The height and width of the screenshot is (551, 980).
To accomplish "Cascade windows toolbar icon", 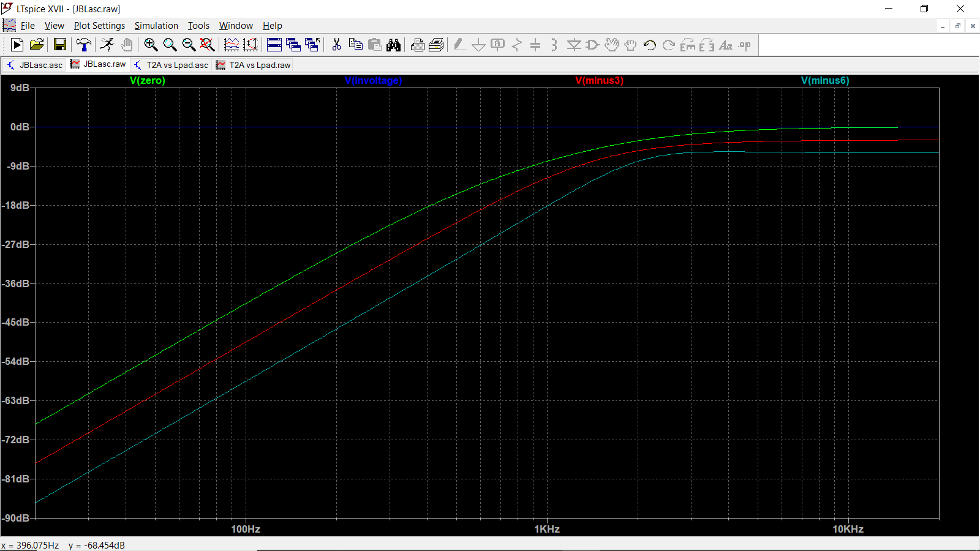I will point(293,45).
